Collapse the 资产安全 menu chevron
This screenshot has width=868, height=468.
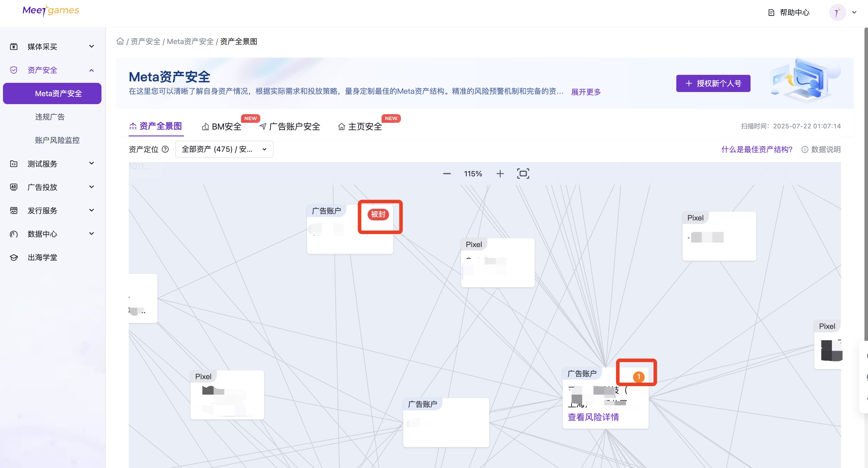(91, 70)
